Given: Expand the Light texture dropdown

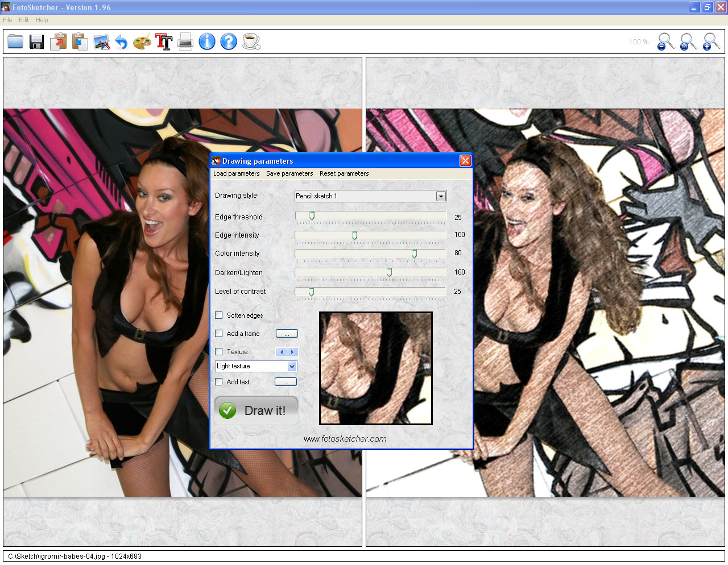Looking at the screenshot, I should pos(292,367).
